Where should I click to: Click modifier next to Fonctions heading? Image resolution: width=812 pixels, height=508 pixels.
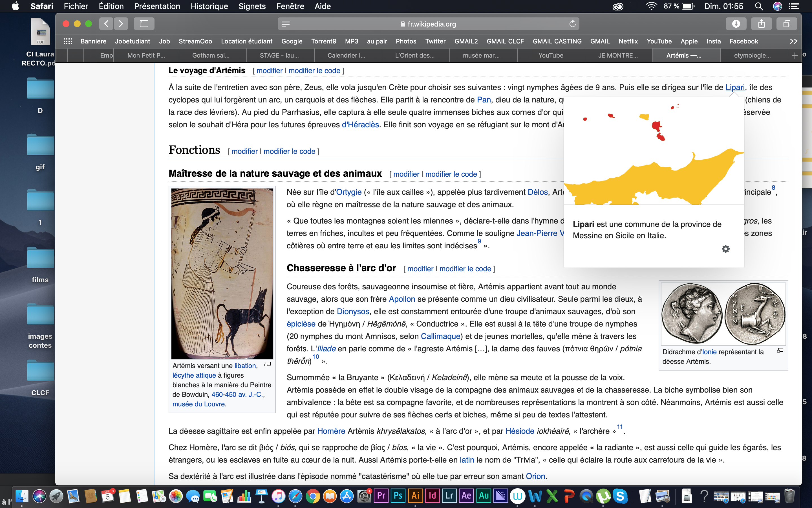pyautogui.click(x=244, y=151)
